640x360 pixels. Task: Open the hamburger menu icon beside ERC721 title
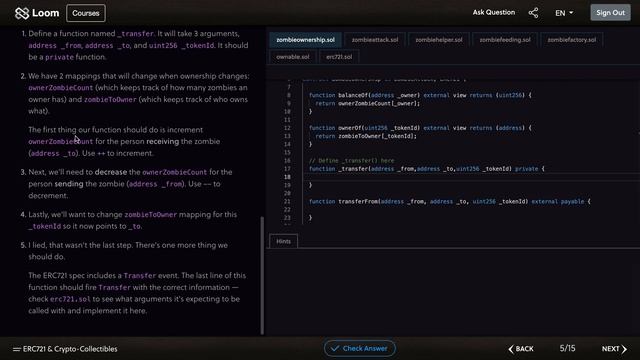(16, 349)
